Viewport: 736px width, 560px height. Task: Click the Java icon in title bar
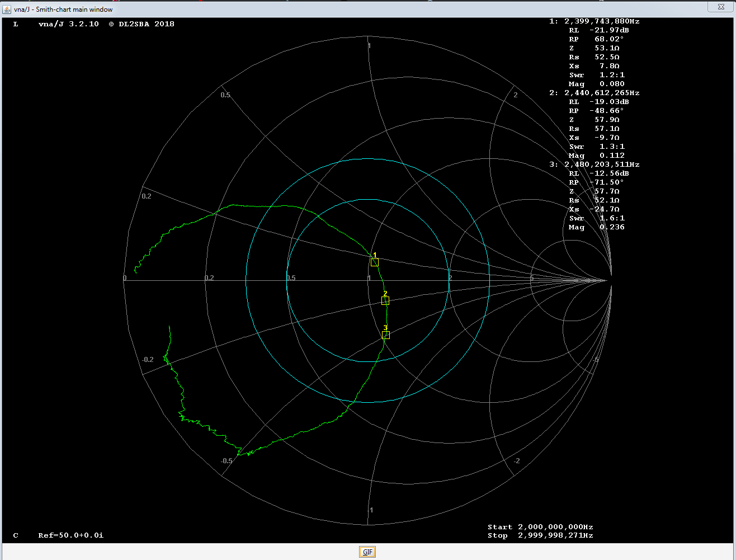pos(7,9)
